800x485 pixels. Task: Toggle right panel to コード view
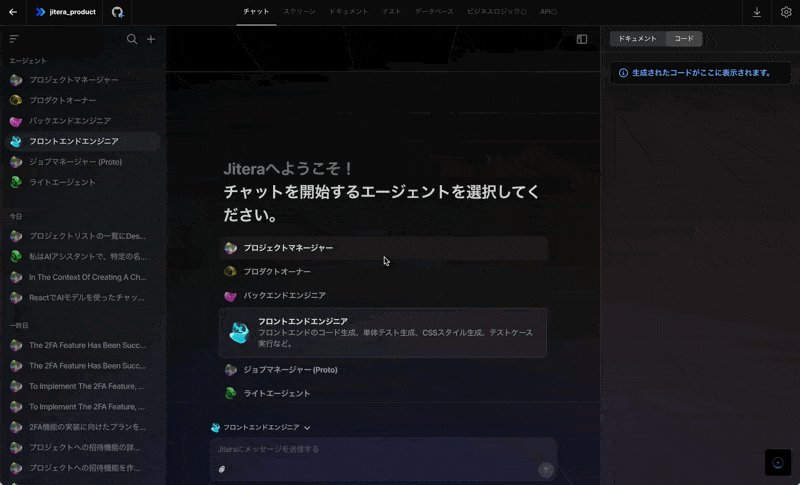pos(684,39)
